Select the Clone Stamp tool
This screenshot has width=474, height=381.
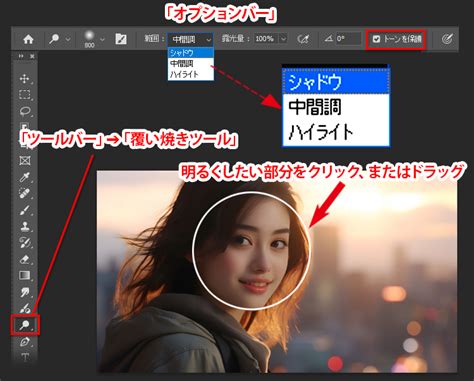pyautogui.click(x=25, y=226)
